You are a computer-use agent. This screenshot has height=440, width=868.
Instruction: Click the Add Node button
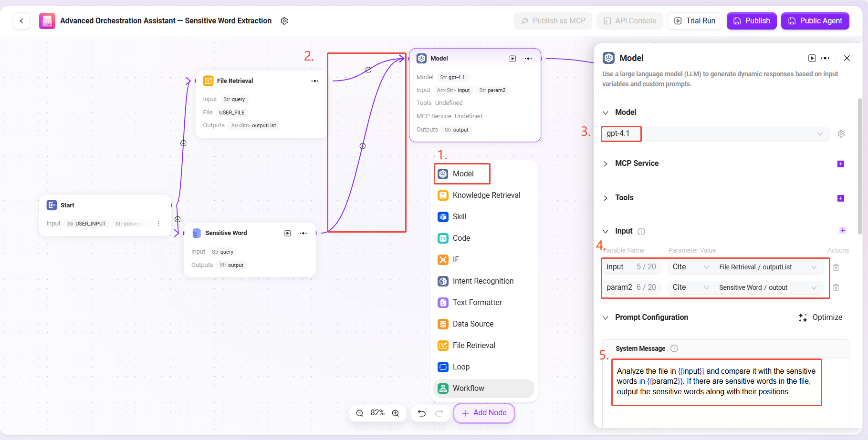484,413
